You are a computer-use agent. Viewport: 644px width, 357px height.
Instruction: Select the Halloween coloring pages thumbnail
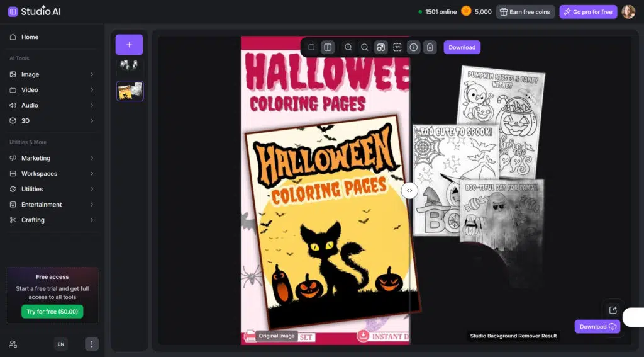tap(130, 91)
